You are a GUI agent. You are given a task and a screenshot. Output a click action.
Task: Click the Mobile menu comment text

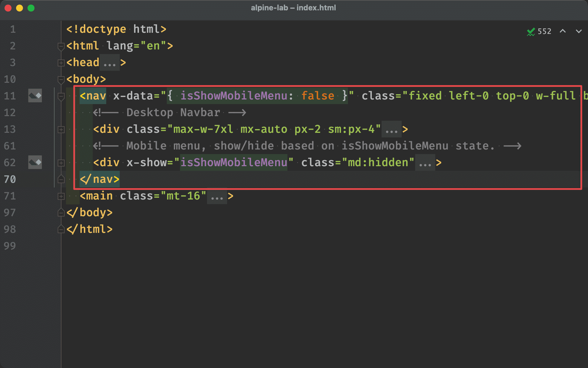(x=307, y=146)
